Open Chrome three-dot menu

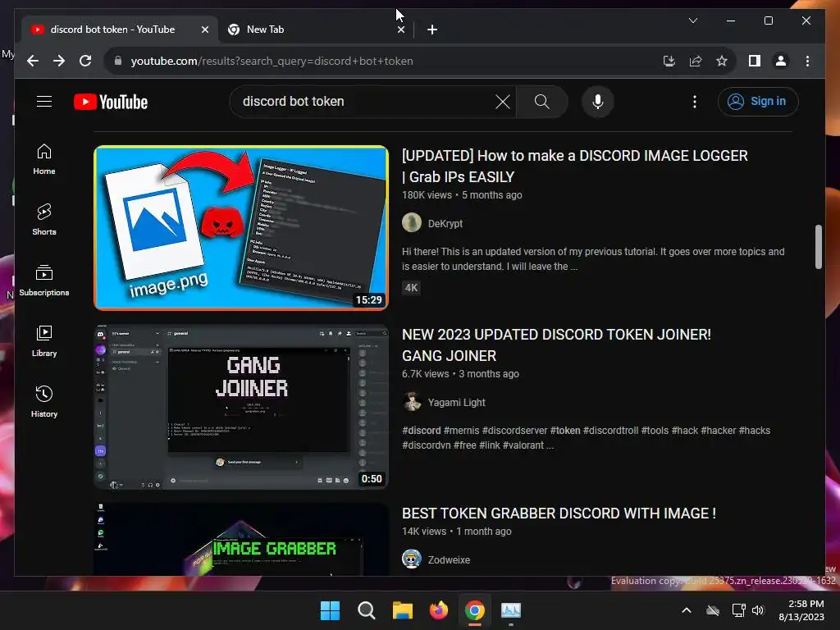click(x=807, y=61)
